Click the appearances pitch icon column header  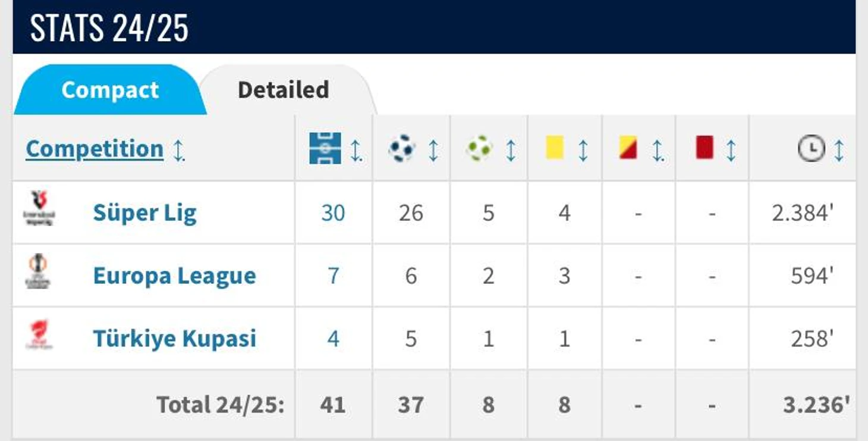325,148
